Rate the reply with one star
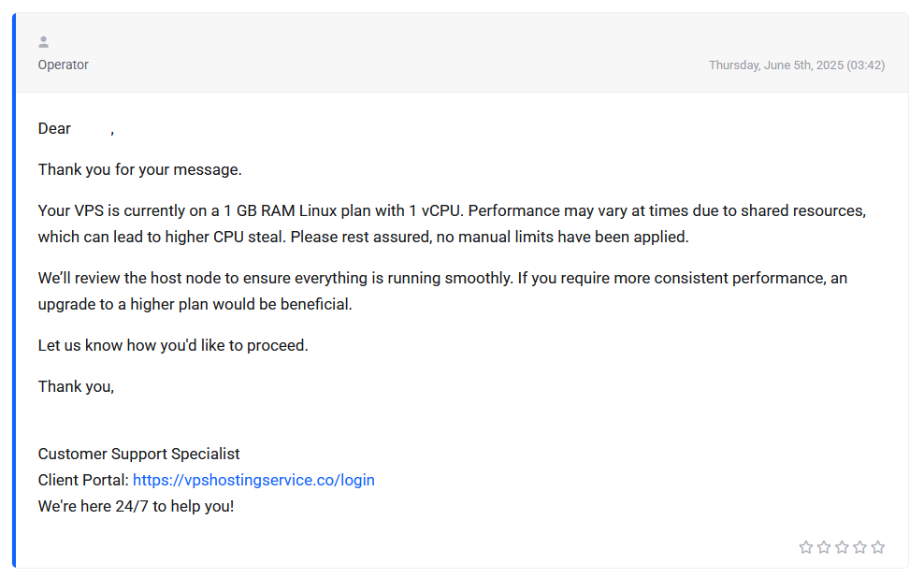The height and width of the screenshot is (578, 924). pos(805,547)
